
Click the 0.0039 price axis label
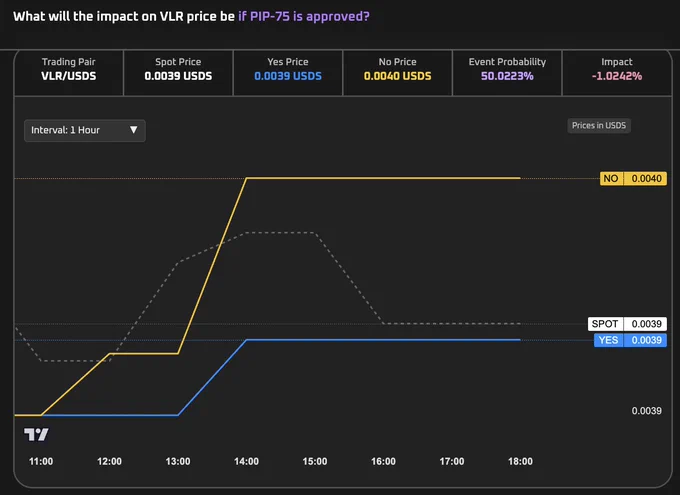coord(647,411)
